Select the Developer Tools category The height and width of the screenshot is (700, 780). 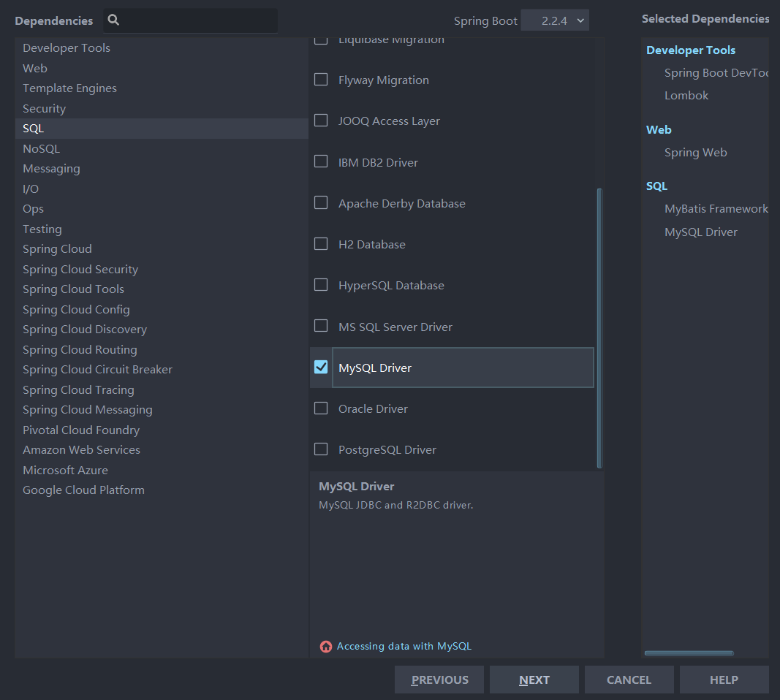tap(162, 47)
